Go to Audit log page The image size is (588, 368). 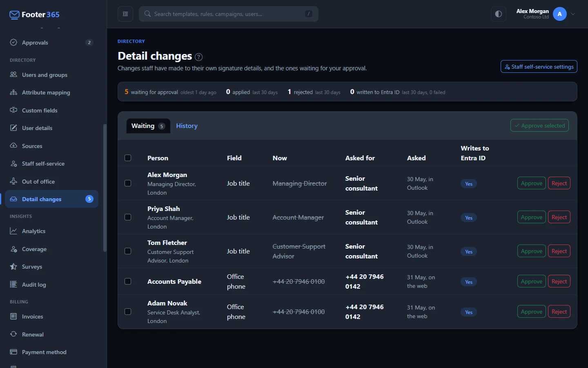click(x=51, y=285)
